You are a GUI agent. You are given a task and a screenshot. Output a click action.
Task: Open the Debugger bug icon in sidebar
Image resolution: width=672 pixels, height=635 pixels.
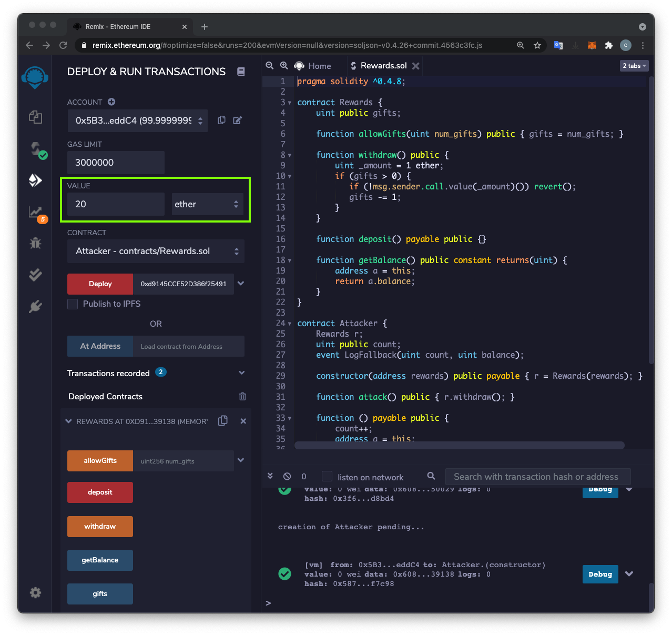pyautogui.click(x=35, y=243)
